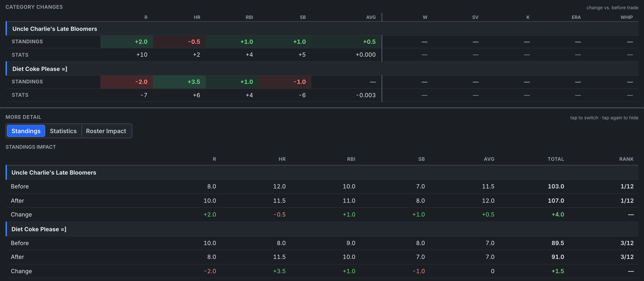
Task: Click the W column header
Action: point(425,17)
